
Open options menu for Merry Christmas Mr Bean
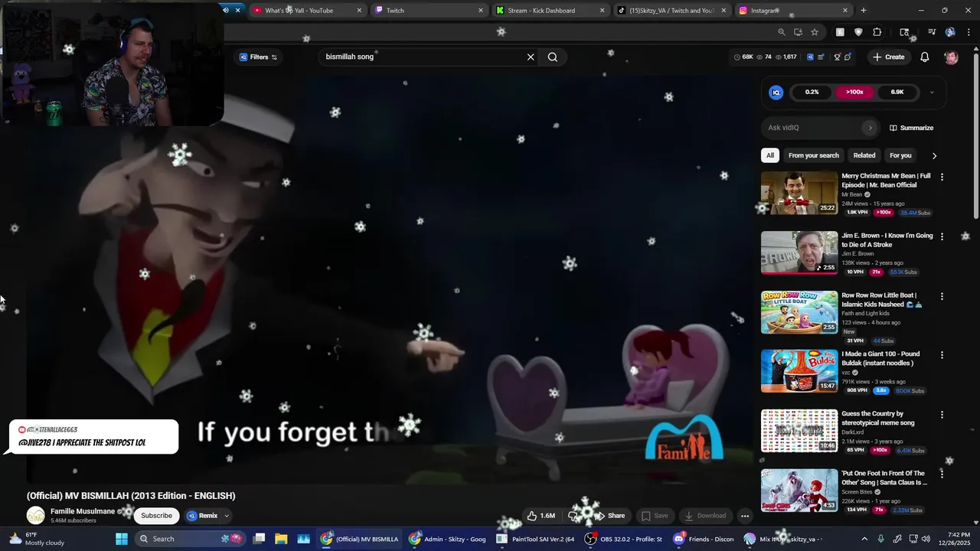click(942, 177)
